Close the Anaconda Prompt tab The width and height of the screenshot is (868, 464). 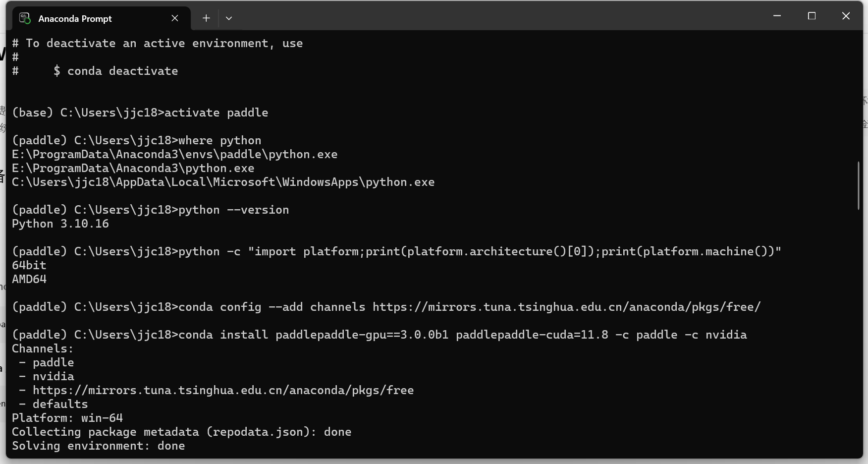(175, 18)
